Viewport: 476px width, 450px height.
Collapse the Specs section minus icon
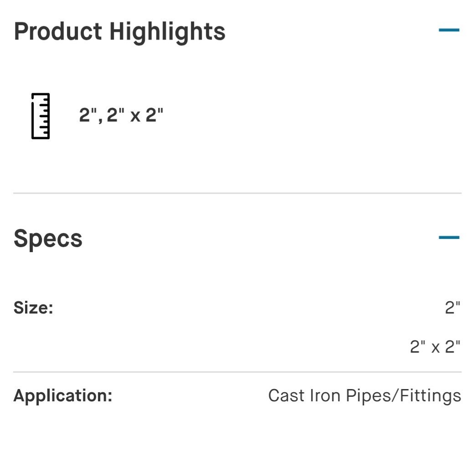click(x=449, y=237)
